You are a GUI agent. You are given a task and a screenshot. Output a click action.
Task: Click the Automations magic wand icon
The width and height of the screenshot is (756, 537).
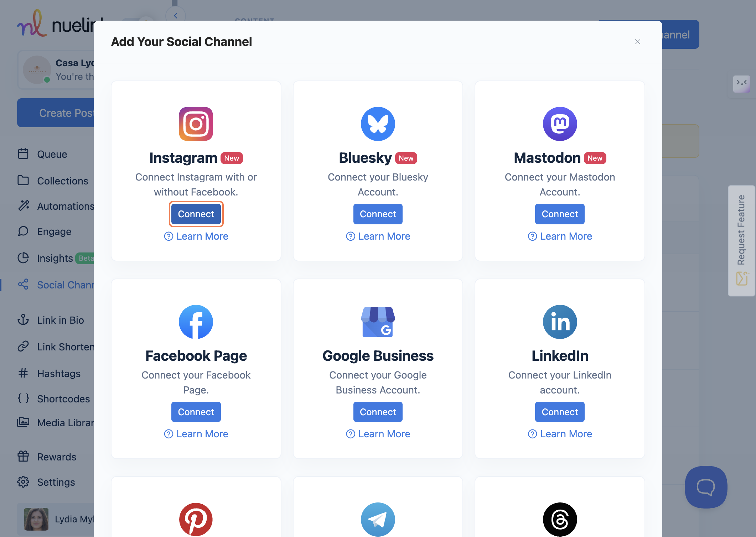[x=24, y=205]
